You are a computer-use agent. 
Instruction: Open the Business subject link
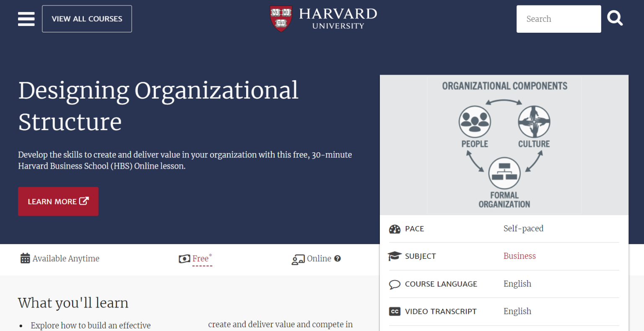[x=519, y=256]
